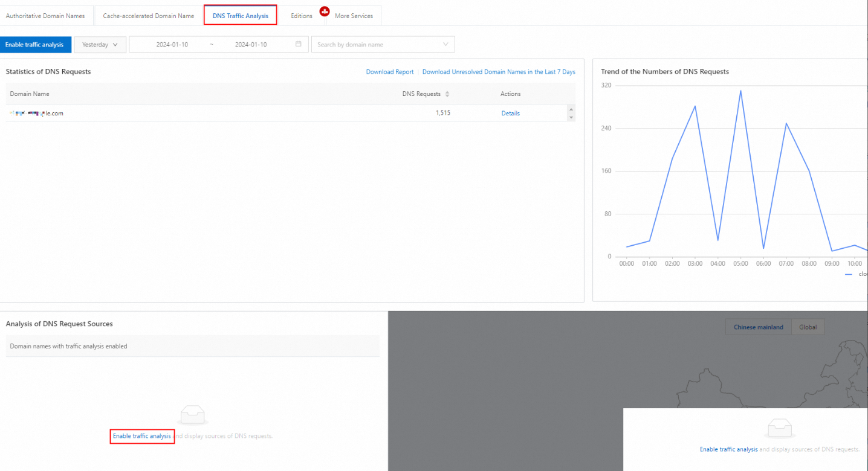Switch the map to Chinese mainland
This screenshot has height=471, width=868.
click(x=759, y=327)
